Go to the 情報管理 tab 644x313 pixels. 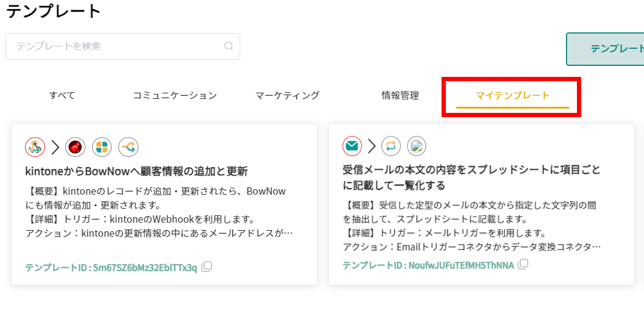tap(400, 95)
